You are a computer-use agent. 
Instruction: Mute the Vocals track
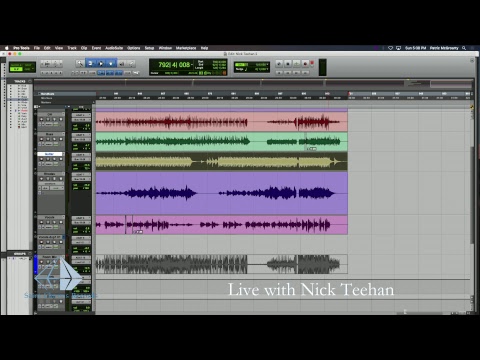click(x=61, y=222)
